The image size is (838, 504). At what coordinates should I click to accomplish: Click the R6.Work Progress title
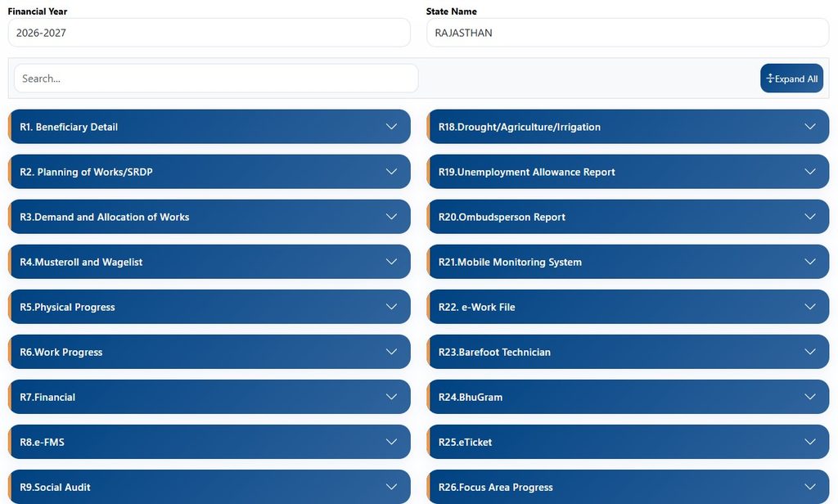(61, 352)
